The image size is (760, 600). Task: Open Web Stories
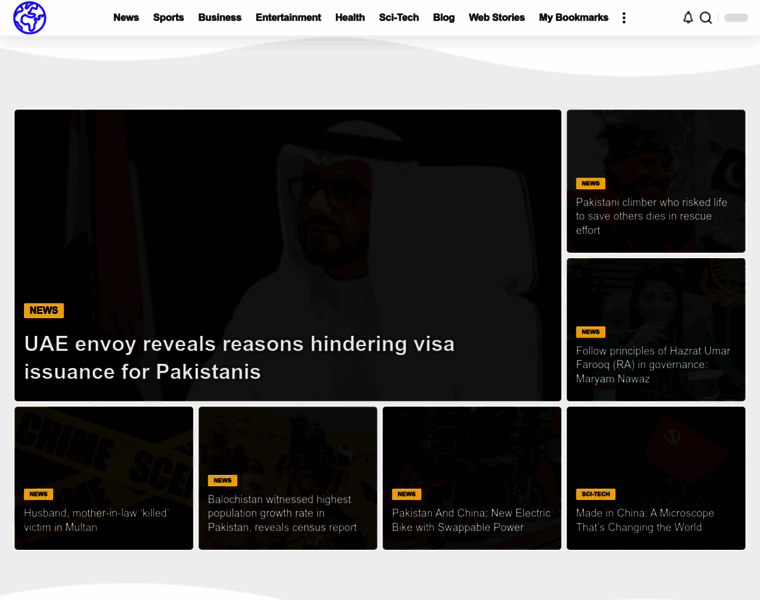point(496,17)
